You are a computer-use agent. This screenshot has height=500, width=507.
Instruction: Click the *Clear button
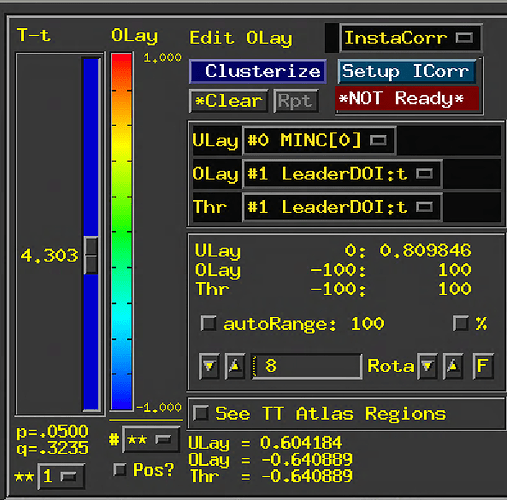(x=229, y=101)
